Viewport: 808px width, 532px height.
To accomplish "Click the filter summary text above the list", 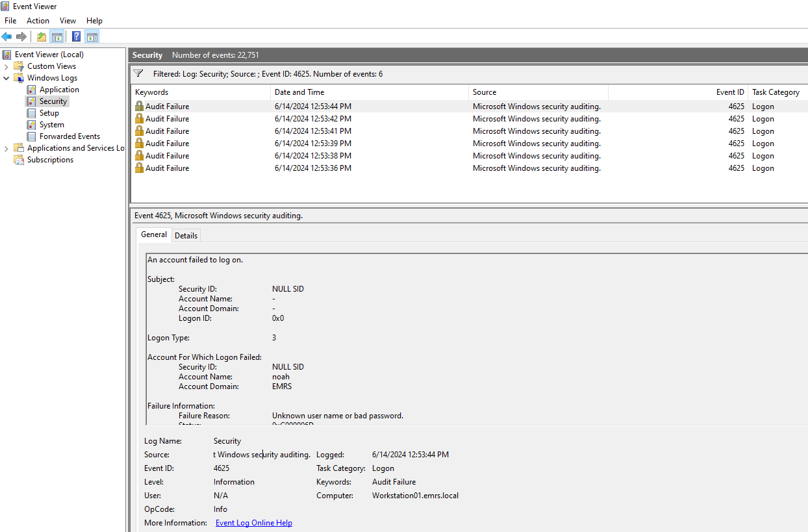I will pyautogui.click(x=268, y=74).
